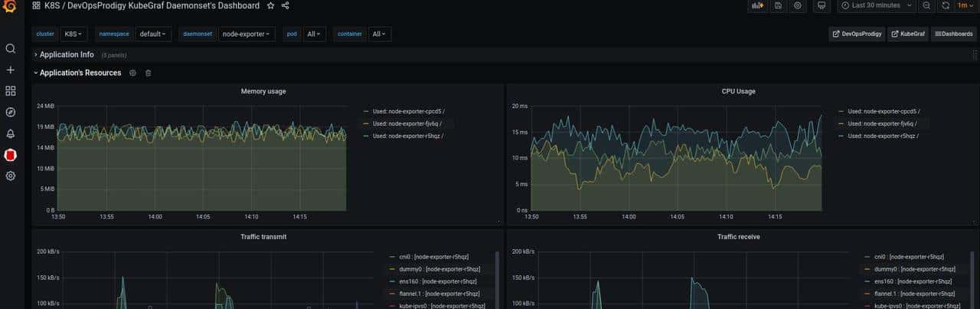This screenshot has height=309, width=980.
Task: Delete the Application's Resources row
Action: (x=149, y=73)
